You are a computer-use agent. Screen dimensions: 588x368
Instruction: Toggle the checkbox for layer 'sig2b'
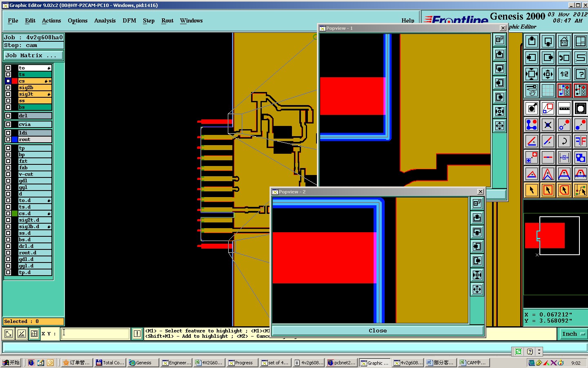[8, 88]
